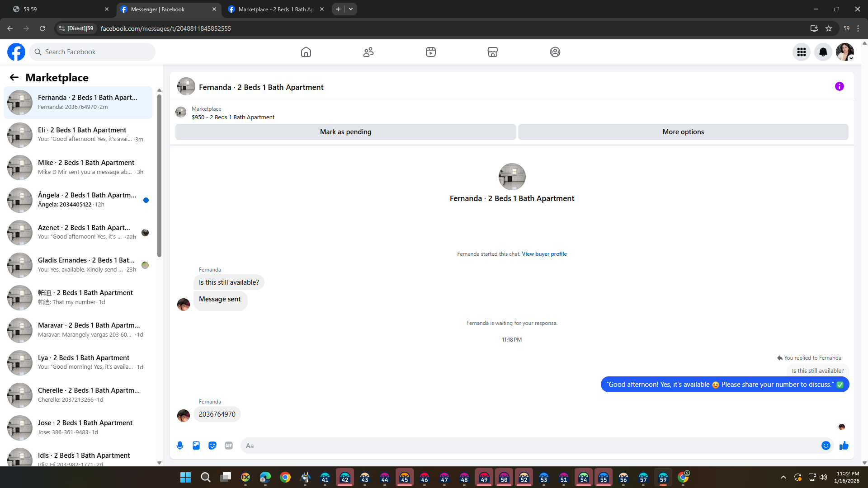
Task: Open conversation information purple icon
Action: coord(839,86)
